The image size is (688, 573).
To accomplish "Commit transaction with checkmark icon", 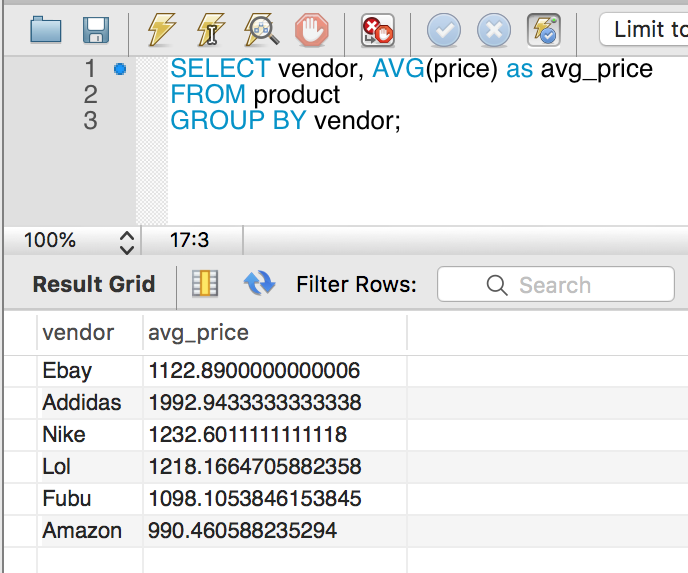I will click(444, 30).
